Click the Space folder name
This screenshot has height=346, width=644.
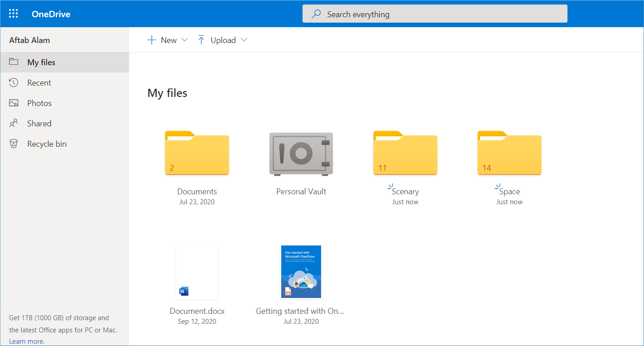[x=509, y=192]
